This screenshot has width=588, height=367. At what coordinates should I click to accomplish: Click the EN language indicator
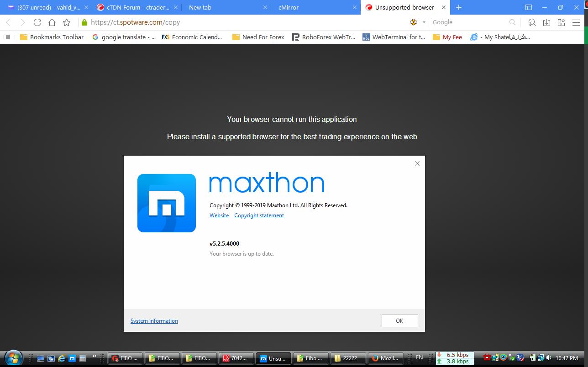pyautogui.click(x=419, y=357)
